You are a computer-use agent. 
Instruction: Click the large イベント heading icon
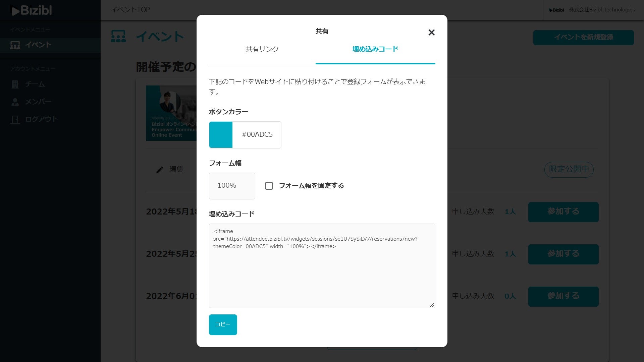118,36
